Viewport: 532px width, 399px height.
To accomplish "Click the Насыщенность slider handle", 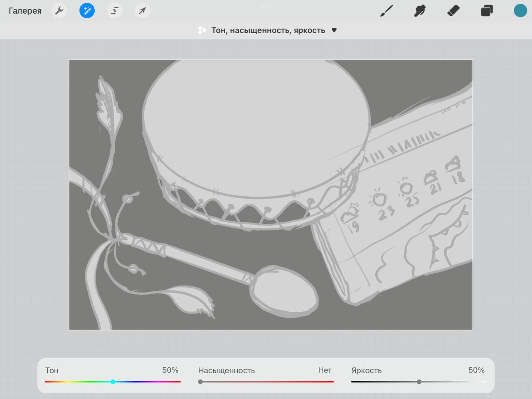I will 201,382.
